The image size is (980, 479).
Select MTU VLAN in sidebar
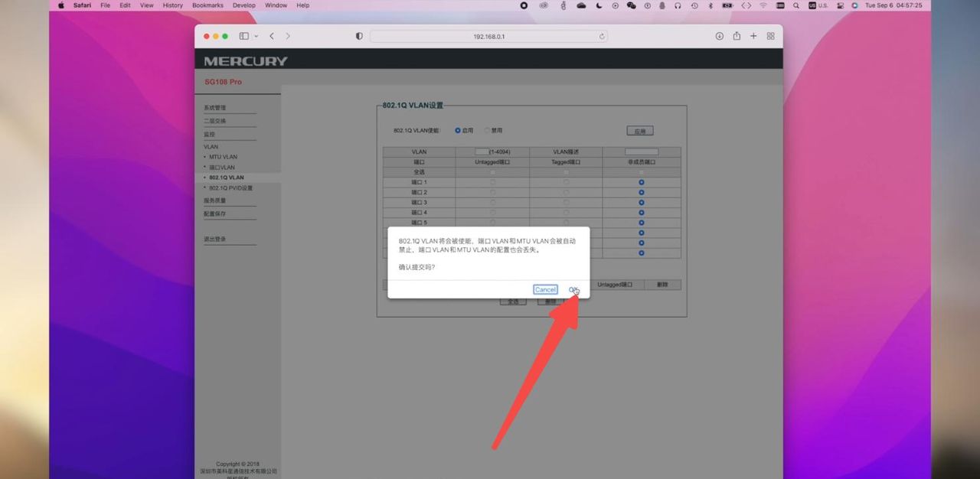point(223,157)
